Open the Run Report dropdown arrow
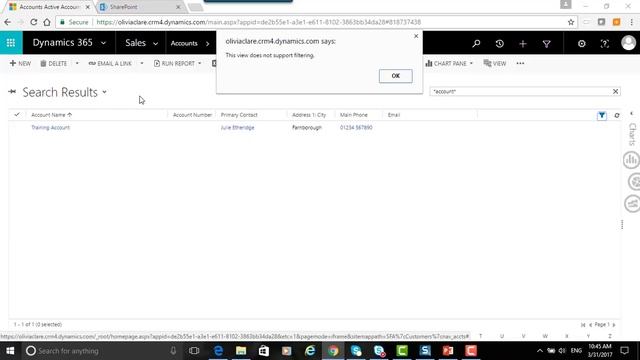 (x=200, y=63)
